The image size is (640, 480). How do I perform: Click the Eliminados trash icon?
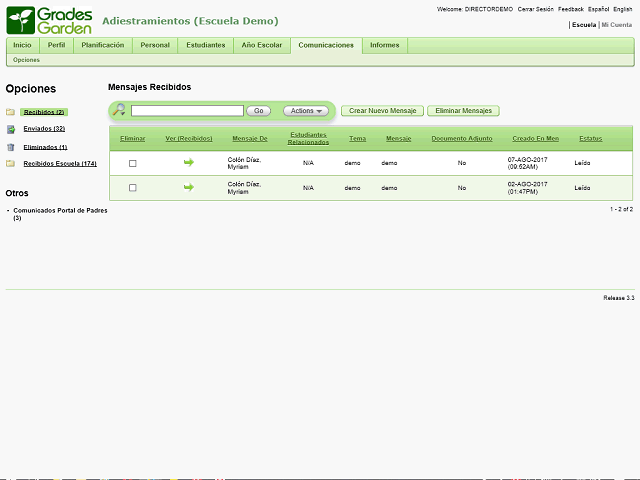click(x=10, y=147)
